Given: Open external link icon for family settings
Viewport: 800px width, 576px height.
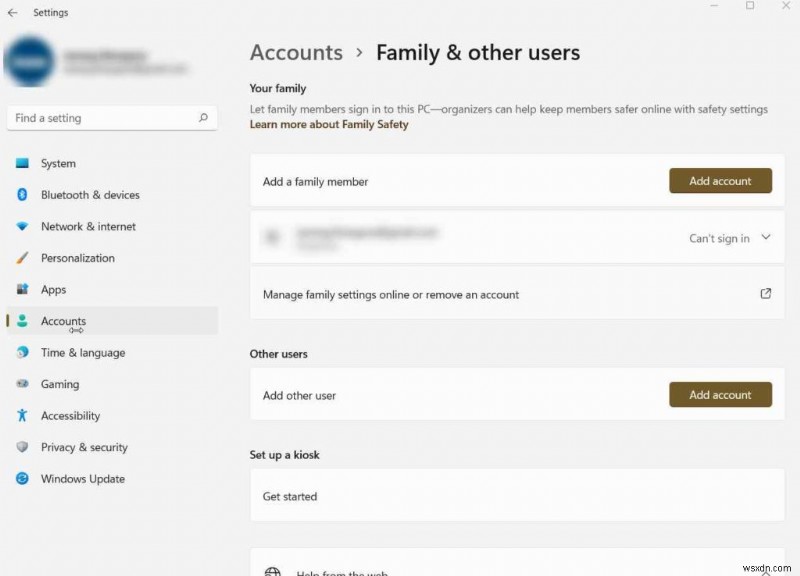Looking at the screenshot, I should (x=766, y=294).
